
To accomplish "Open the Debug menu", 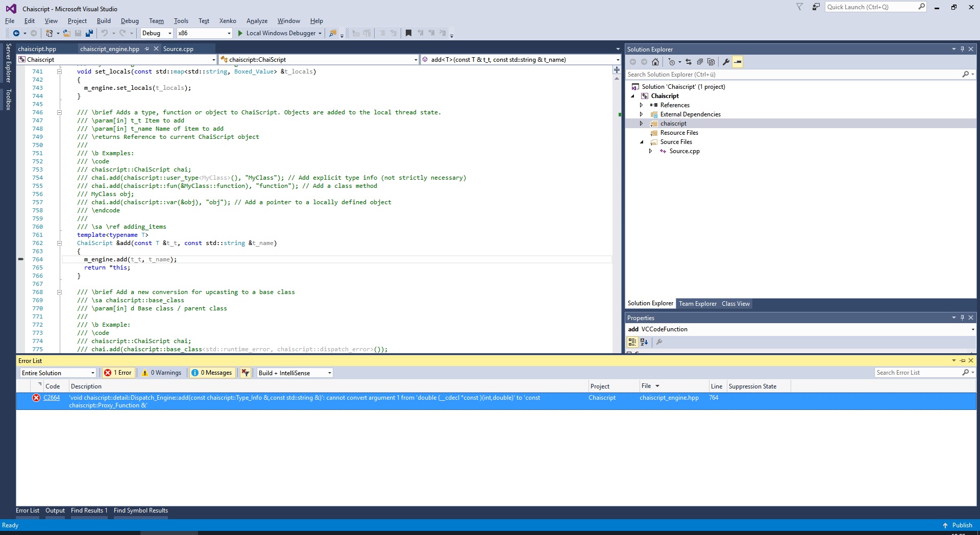I will (x=130, y=21).
